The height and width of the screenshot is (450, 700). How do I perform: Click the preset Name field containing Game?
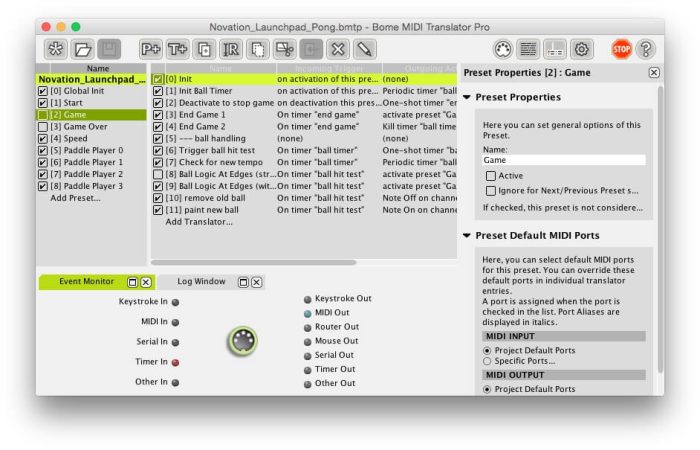pyautogui.click(x=564, y=160)
